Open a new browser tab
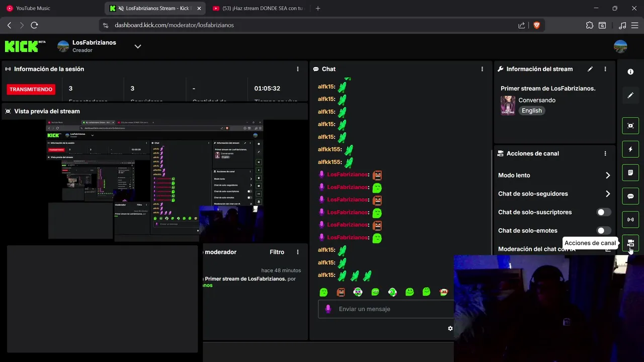 317,9
